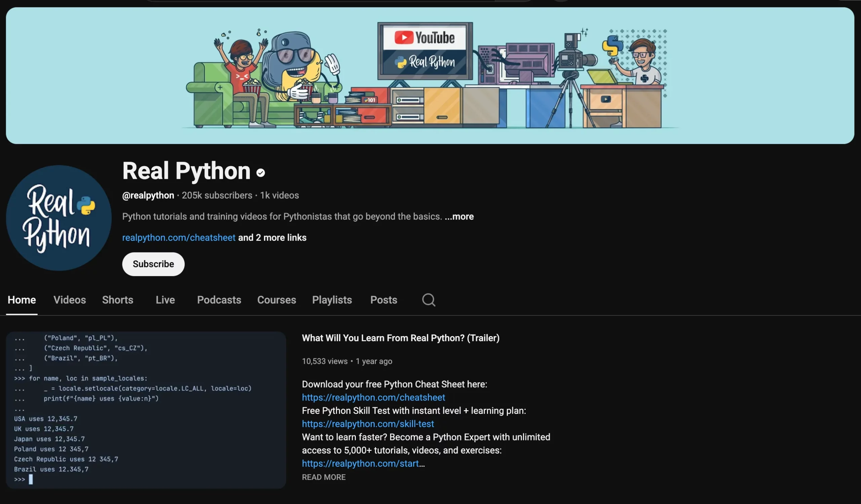Viewport: 861px width, 504px height.
Task: Click the Real Python channel avatar
Action: 58,219
